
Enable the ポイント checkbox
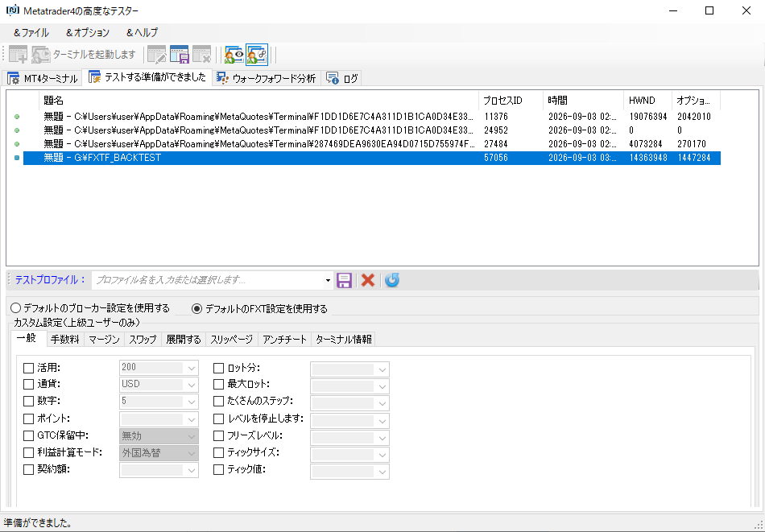(x=29, y=419)
